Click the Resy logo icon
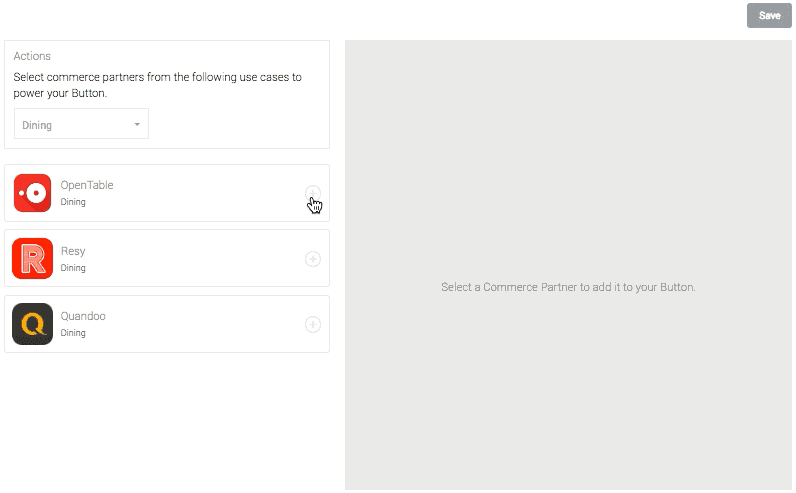The width and height of the screenshot is (796, 493). click(x=32, y=258)
